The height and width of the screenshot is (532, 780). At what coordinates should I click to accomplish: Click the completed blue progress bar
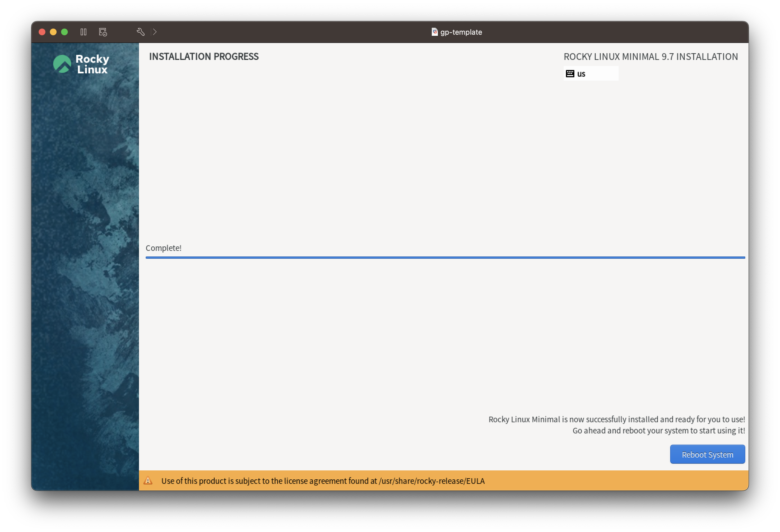445,257
